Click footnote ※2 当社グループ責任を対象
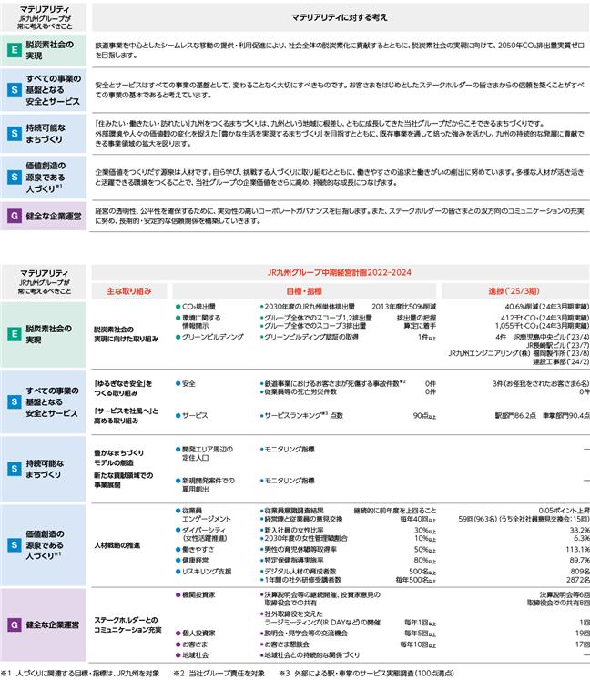The image size is (590, 700). (x=219, y=674)
